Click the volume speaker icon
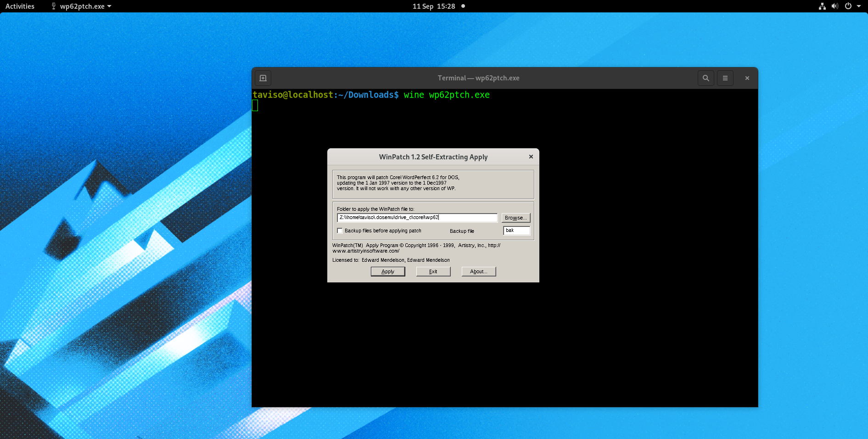The width and height of the screenshot is (868, 439). coord(835,6)
